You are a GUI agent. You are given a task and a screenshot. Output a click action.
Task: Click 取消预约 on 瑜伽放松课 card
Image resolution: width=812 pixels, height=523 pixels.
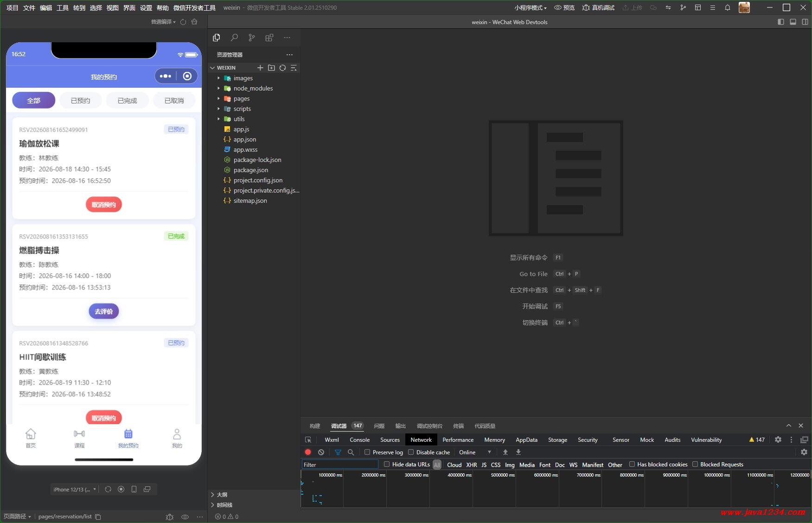pos(104,205)
